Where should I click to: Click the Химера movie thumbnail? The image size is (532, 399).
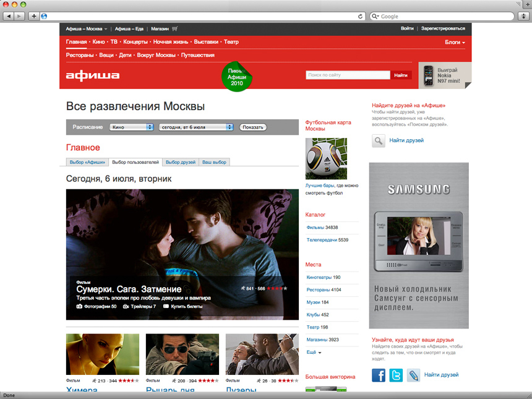click(x=103, y=354)
